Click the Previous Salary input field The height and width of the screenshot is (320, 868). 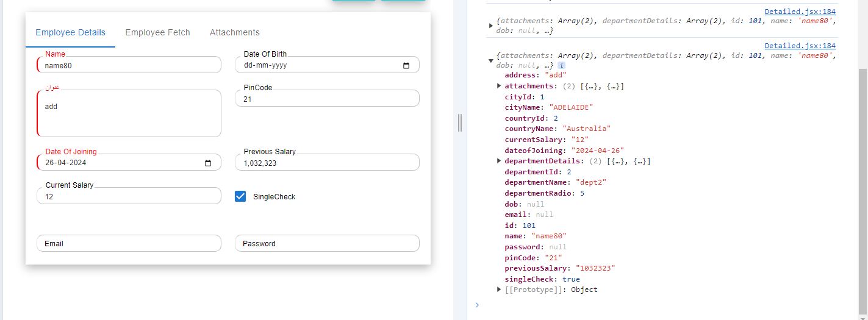[x=327, y=163]
